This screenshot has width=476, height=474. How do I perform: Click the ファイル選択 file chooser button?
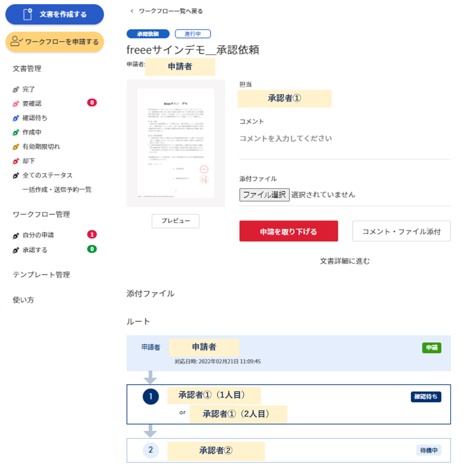point(264,195)
